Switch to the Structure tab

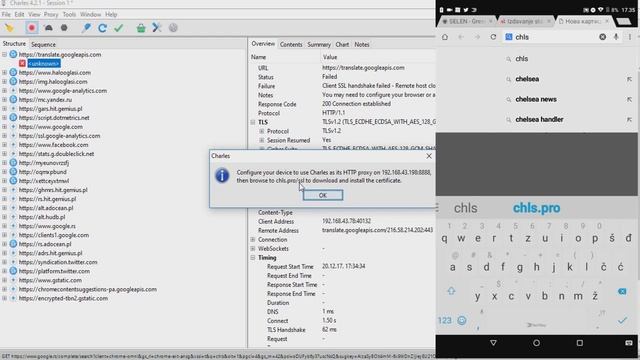[14, 44]
